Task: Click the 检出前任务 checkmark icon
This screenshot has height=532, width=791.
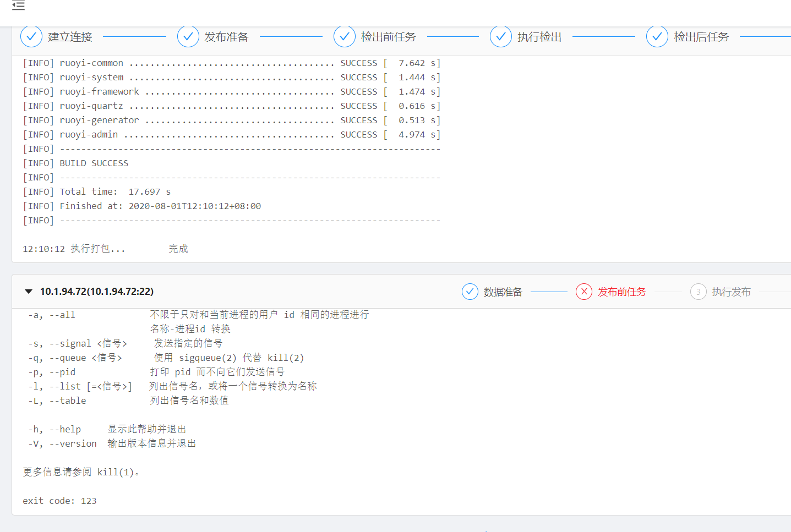Action: (345, 36)
